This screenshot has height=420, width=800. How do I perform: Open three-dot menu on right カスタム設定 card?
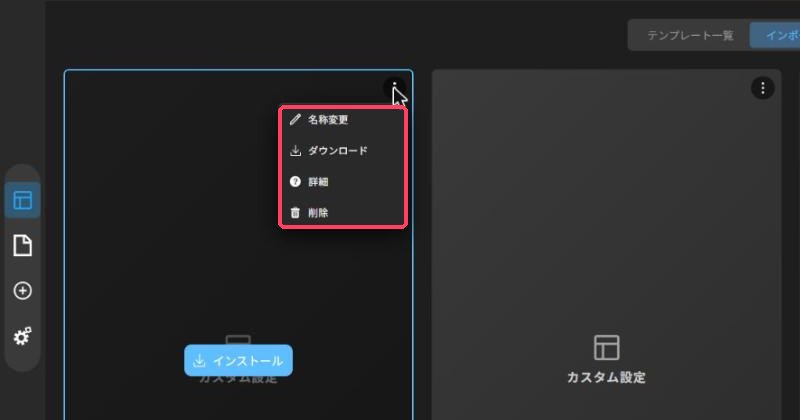point(763,88)
